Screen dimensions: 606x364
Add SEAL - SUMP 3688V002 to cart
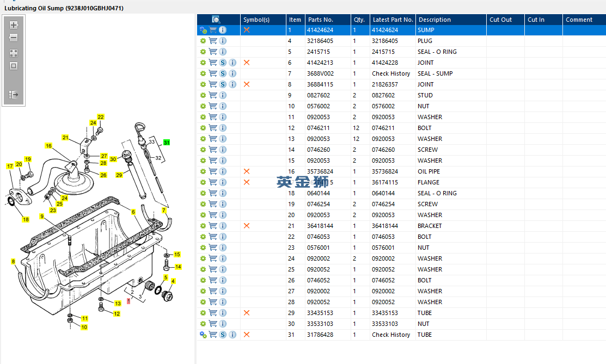213,73
